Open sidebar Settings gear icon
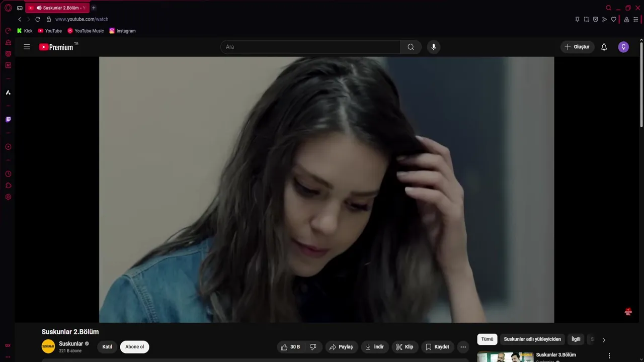Screen dimensions: 644x362 pos(8,197)
